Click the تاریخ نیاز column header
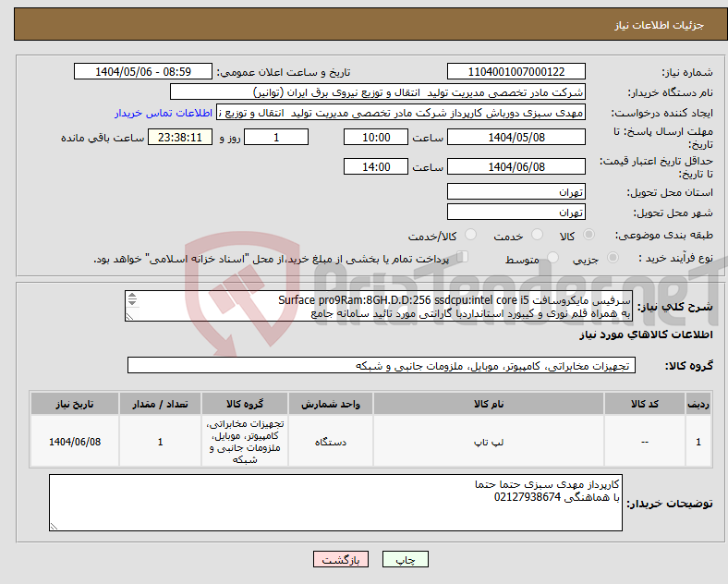Viewport: 728px width, 584px height. (x=75, y=404)
